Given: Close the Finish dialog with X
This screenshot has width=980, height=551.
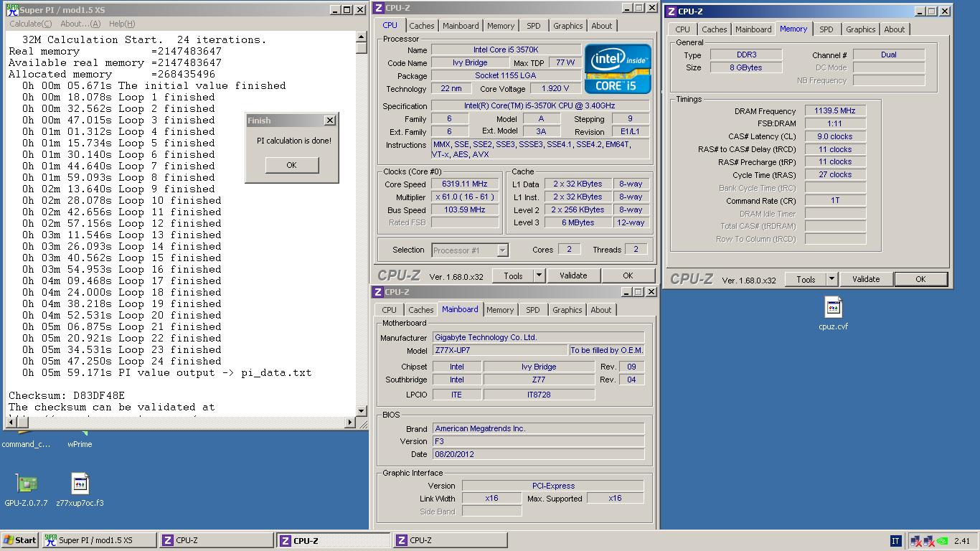Looking at the screenshot, I should click(330, 121).
